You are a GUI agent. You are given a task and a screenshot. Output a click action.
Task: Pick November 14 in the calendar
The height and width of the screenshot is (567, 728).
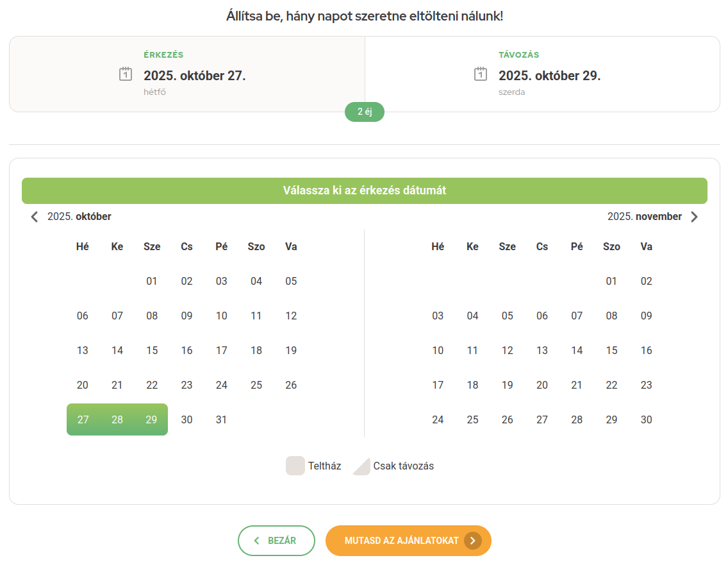tap(577, 350)
